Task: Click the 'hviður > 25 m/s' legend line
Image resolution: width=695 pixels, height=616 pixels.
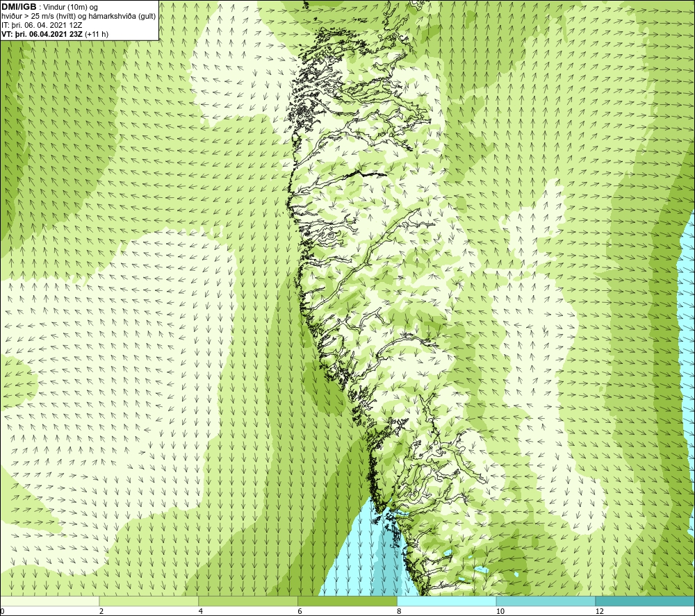Action: coord(79,17)
